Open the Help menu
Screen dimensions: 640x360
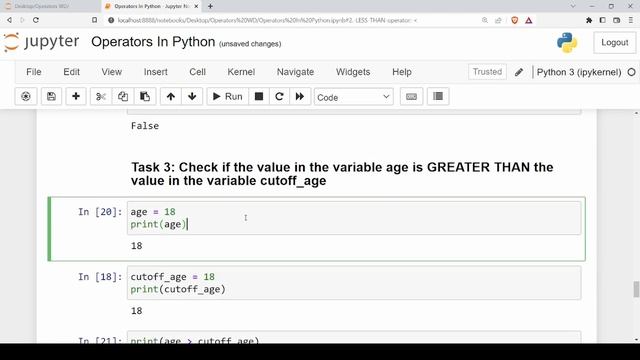402,72
